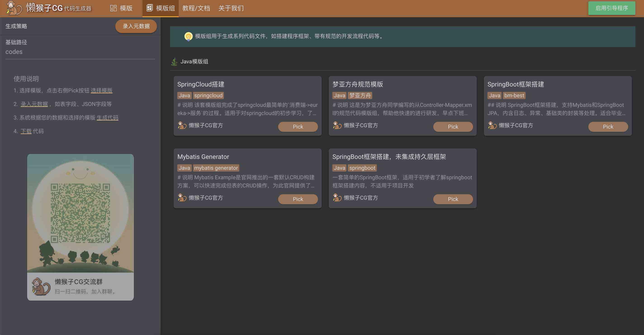This screenshot has height=335, width=644.
Task: Select Pick for SpringCloud搭建 template
Action: click(298, 126)
